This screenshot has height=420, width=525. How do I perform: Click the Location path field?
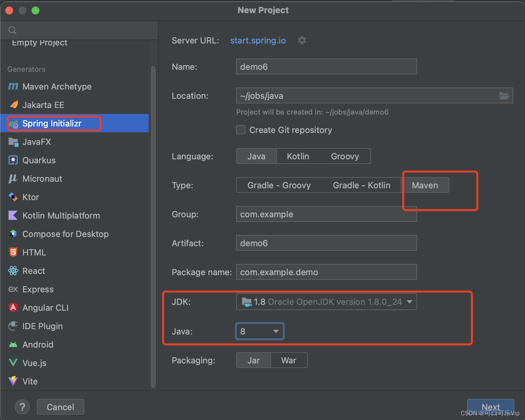click(374, 96)
